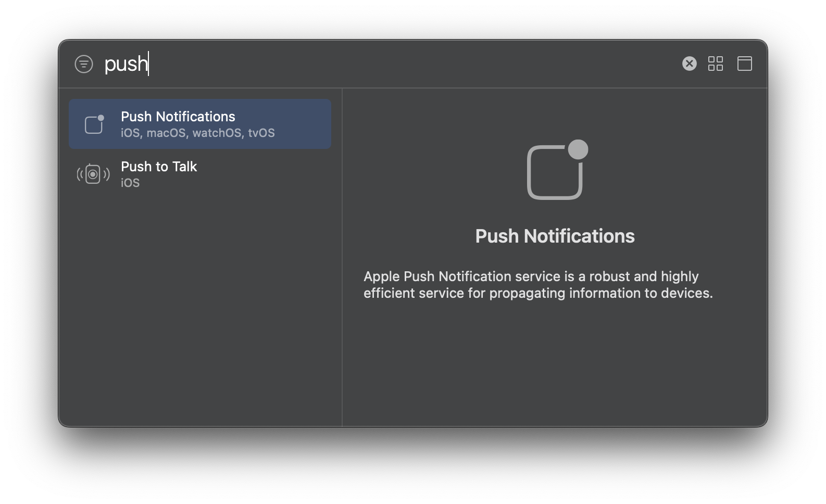Viewport: 826px width, 504px height.
Task: Open the filter options icon beside search
Action: click(x=84, y=64)
